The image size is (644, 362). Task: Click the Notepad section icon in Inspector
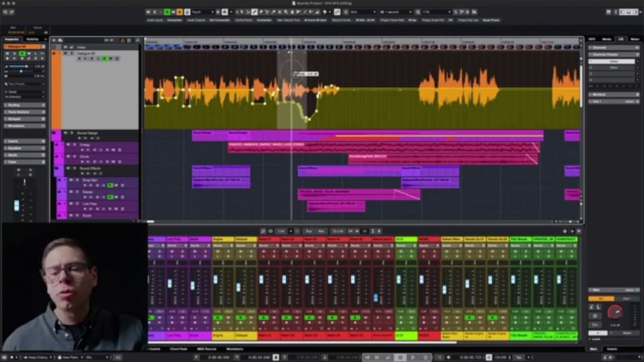43,119
